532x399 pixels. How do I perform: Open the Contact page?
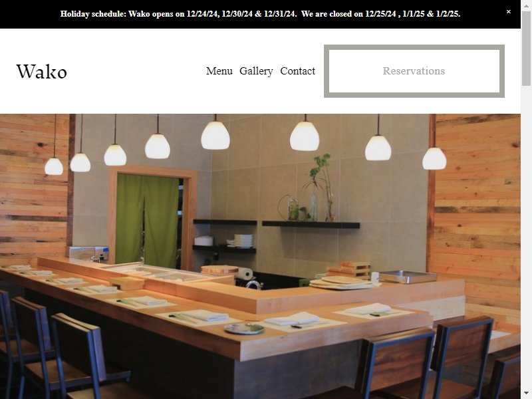pyautogui.click(x=297, y=71)
